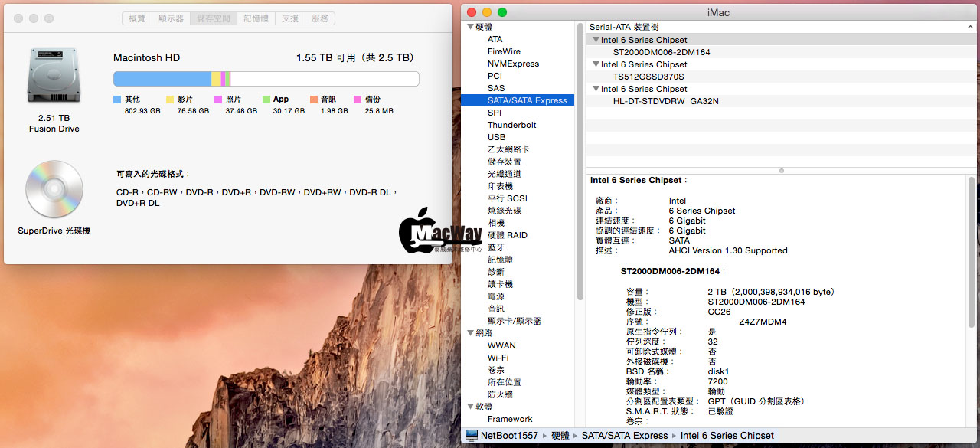Select 診斷 in the sidebar
Viewport: 980px width, 448px height.
pyautogui.click(x=495, y=272)
